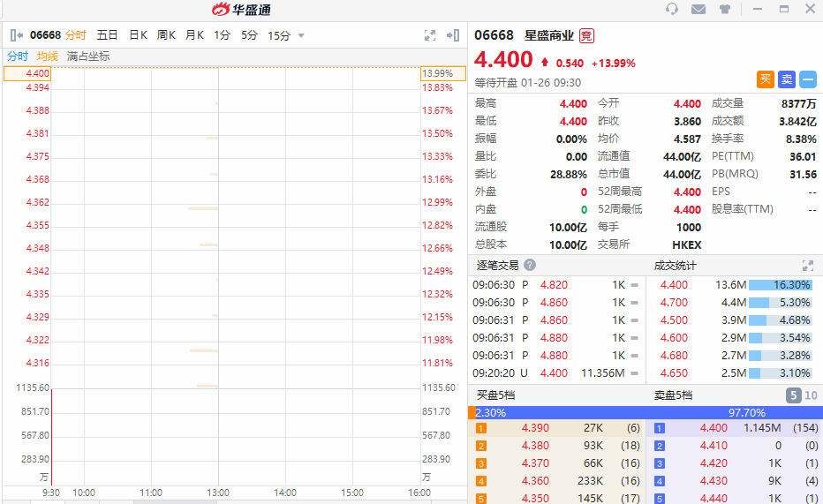Click the current price 4.400 headline
Image resolution: width=823 pixels, height=504 pixels.
(503, 59)
